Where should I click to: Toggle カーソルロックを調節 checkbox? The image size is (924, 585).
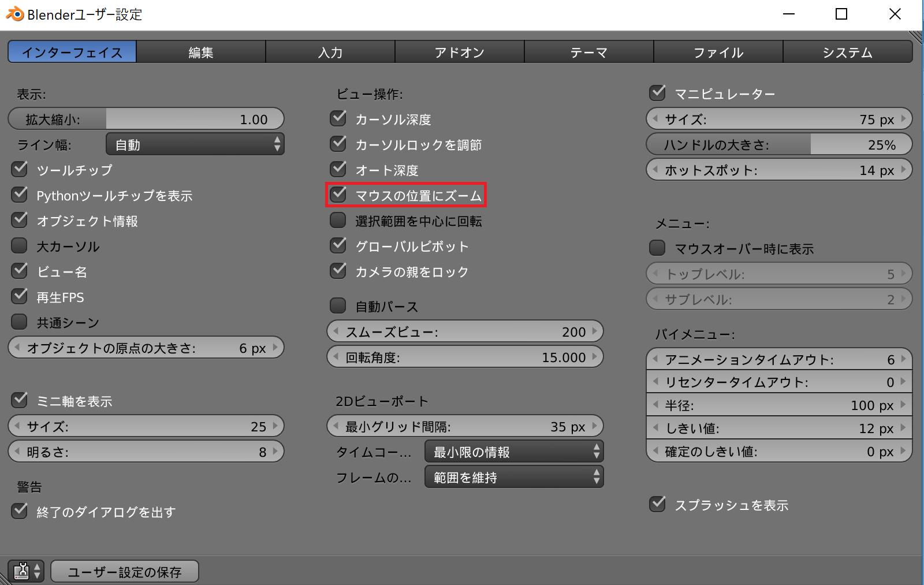click(338, 144)
